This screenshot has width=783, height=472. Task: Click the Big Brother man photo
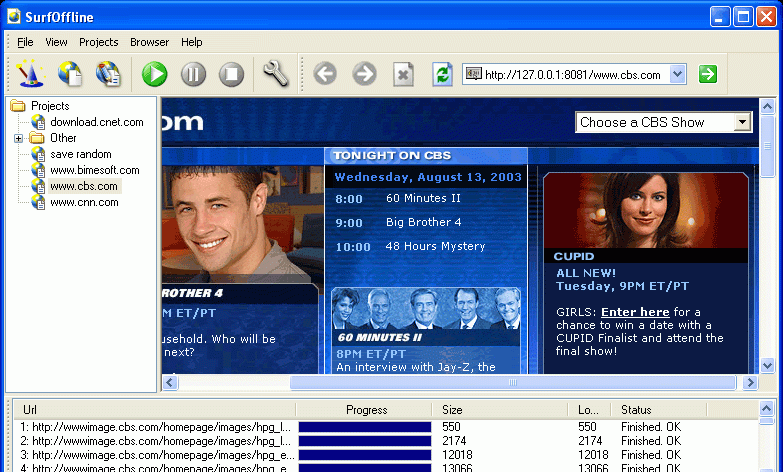(243, 224)
